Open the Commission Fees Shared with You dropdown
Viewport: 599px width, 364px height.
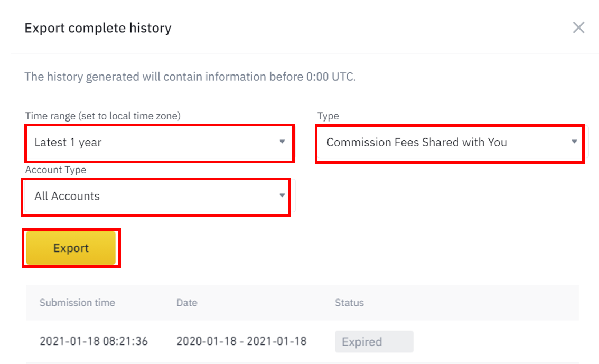[450, 143]
